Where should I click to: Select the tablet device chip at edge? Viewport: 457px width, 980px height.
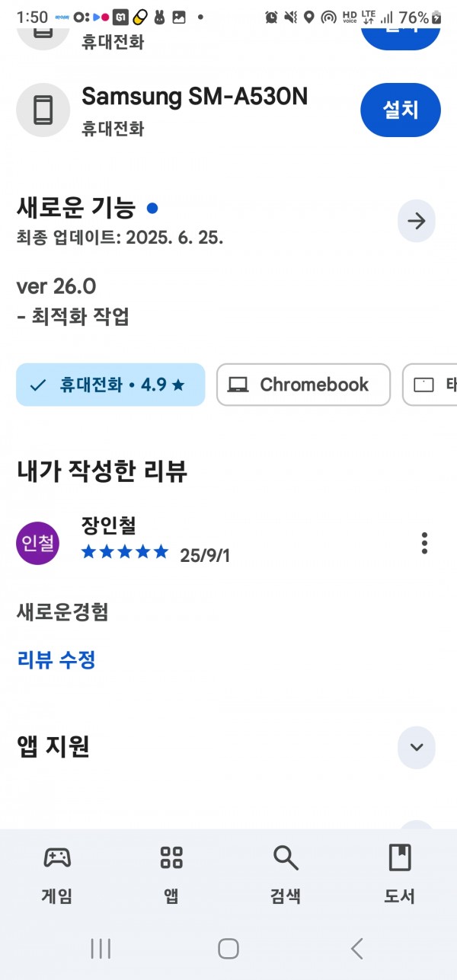(430, 385)
